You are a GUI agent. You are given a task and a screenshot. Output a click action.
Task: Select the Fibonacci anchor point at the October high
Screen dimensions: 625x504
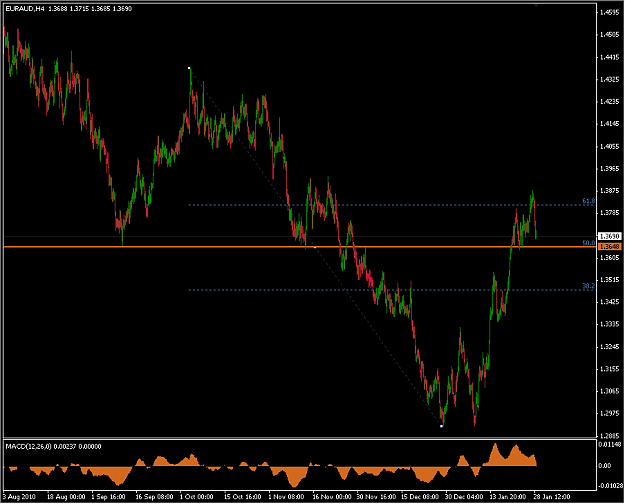pyautogui.click(x=189, y=68)
